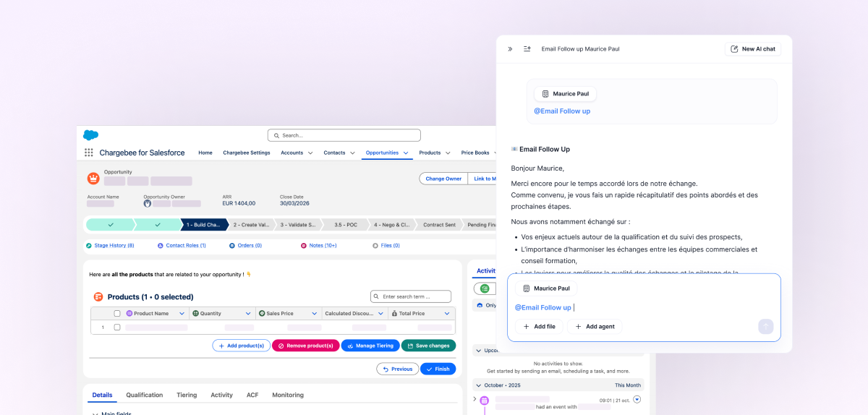Click the Contact Roles purple icon

[161, 246]
